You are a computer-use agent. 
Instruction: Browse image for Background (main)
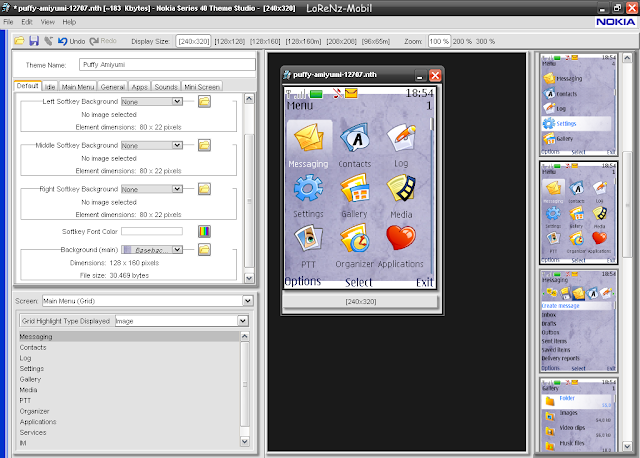click(x=204, y=251)
